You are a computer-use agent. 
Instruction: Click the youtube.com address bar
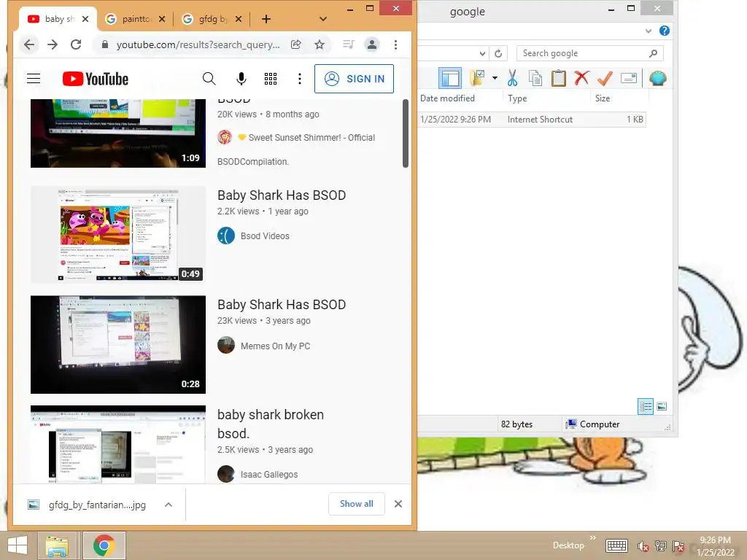click(x=198, y=44)
